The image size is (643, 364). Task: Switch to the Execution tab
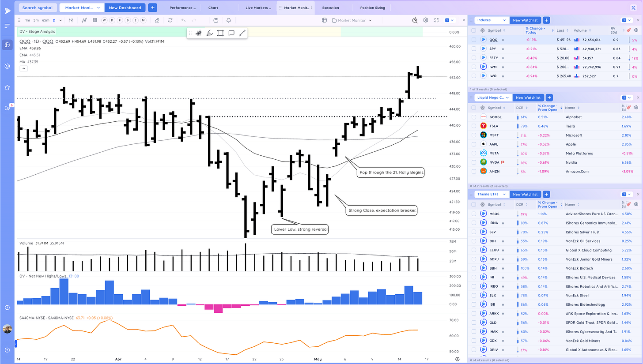point(331,8)
